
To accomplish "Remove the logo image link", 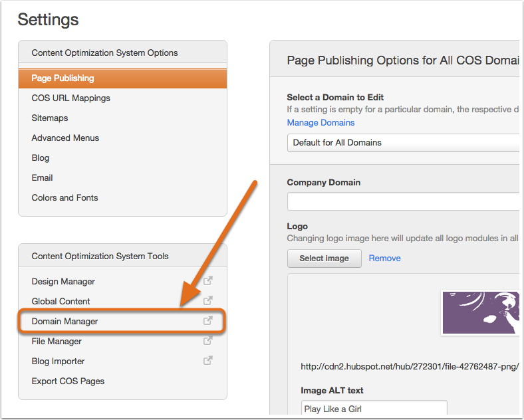I will coord(384,258).
